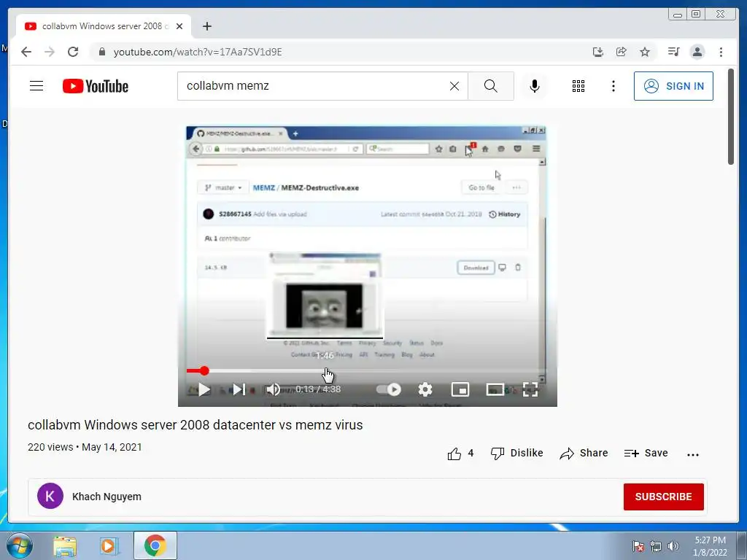Switch to miniplayer mode

pos(460,389)
